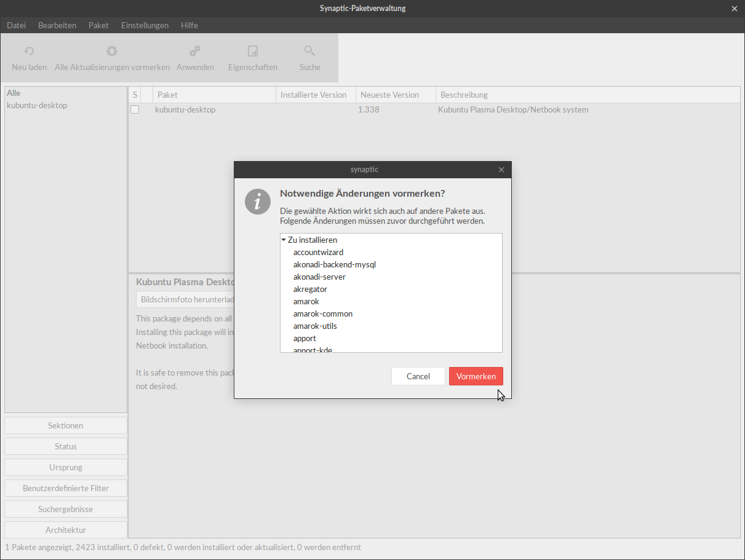Click the Bildschirmfoto herunterladen button
745x560 pixels.
point(185,299)
